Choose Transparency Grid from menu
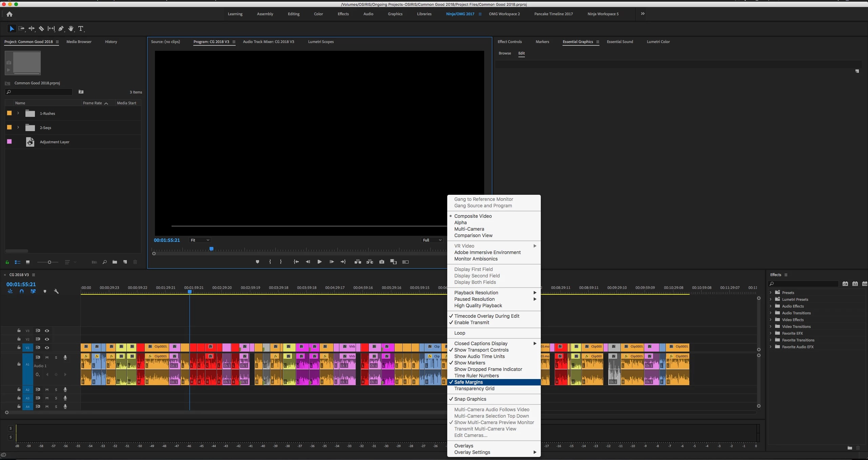The image size is (868, 460). point(474,389)
